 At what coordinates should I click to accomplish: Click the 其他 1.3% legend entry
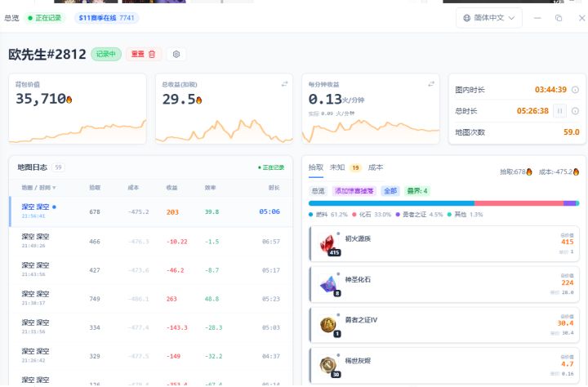465,215
